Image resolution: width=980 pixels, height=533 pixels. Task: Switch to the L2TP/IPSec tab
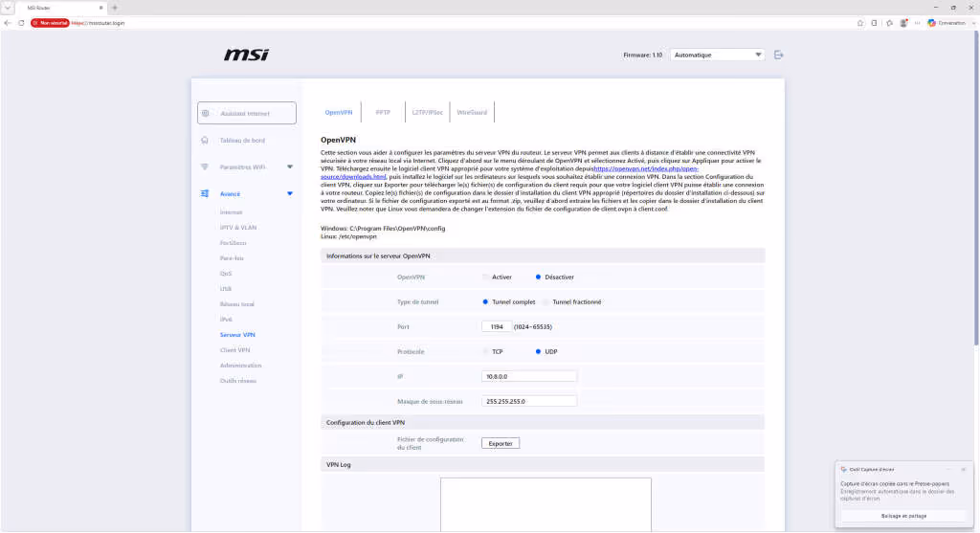(x=428, y=113)
